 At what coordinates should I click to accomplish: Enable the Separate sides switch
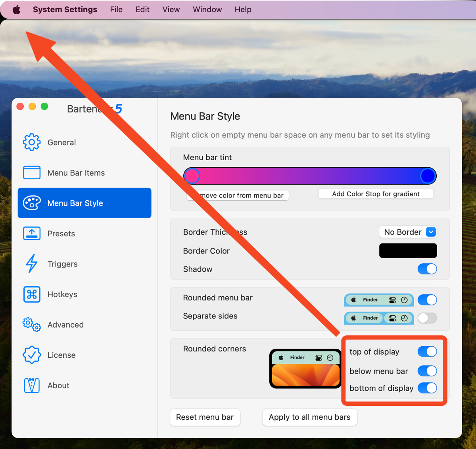point(427,318)
